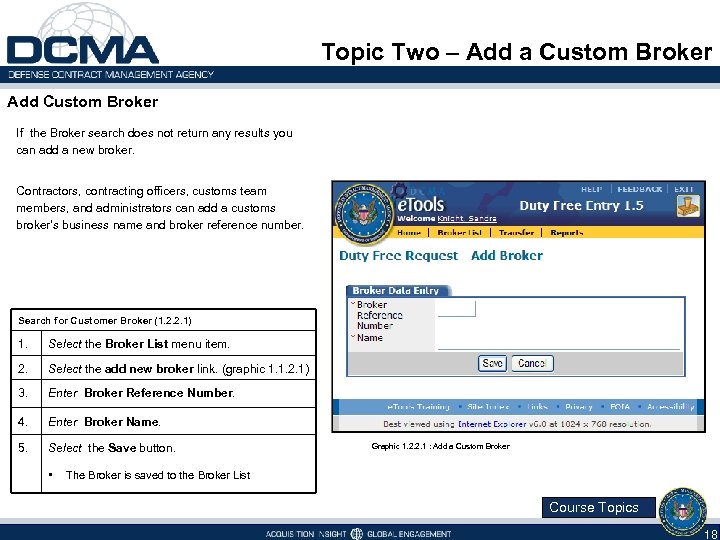Open the Broker List menu item
The width and height of the screenshot is (720, 540).
click(460, 233)
